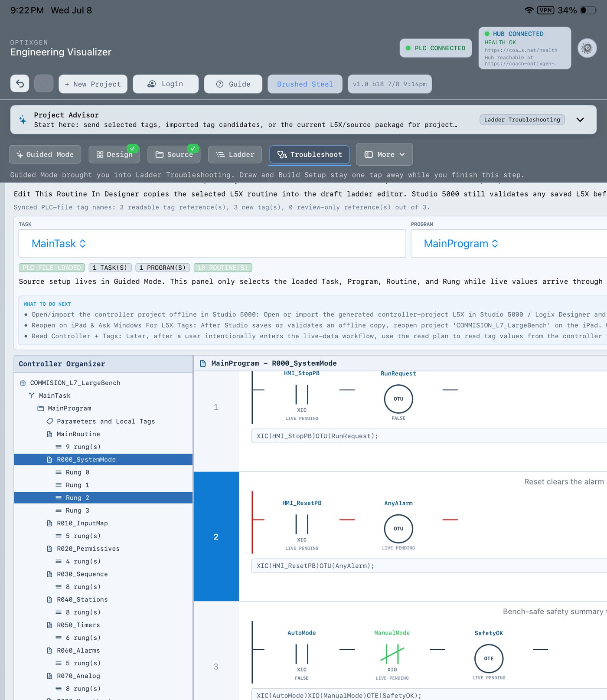The image size is (607, 700).
Task: Click the routine document icon beside MainProgram header
Action: (202, 363)
